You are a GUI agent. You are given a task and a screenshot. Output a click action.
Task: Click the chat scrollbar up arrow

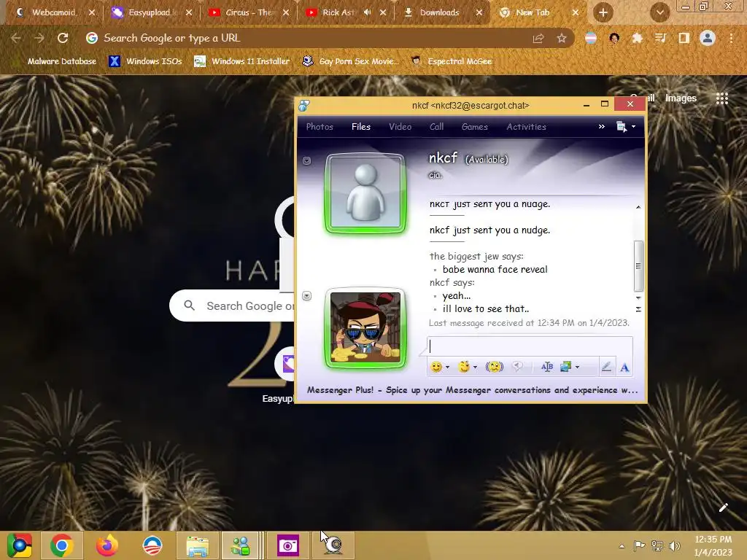[x=638, y=207]
